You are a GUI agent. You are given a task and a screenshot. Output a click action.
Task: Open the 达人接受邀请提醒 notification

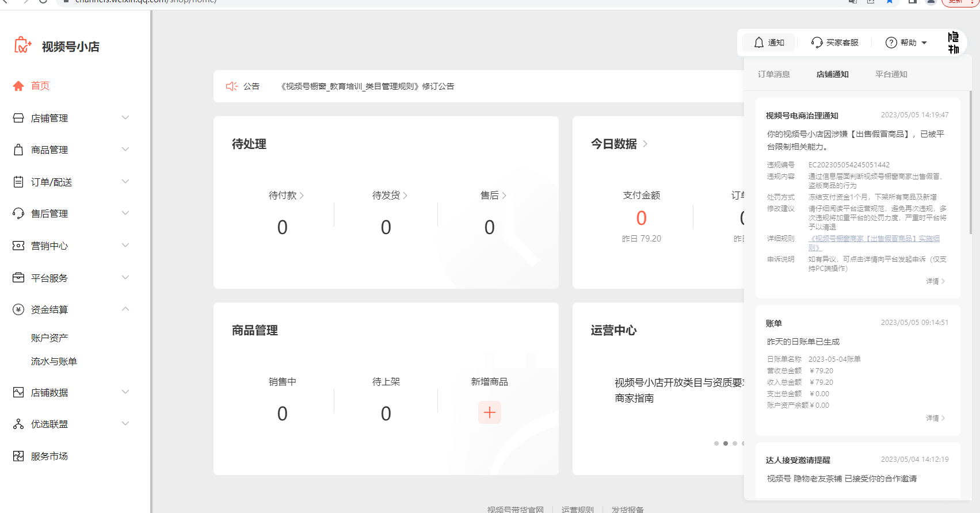858,470
